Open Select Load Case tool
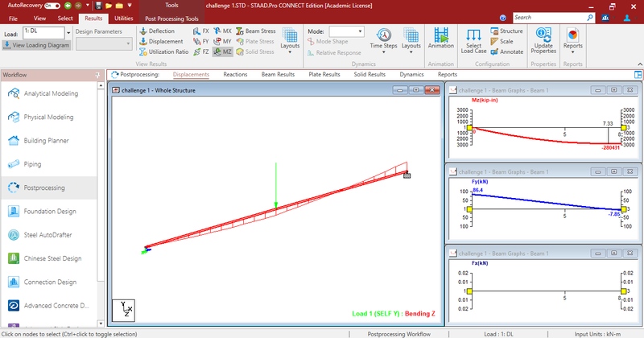644x338 pixels. click(x=475, y=40)
